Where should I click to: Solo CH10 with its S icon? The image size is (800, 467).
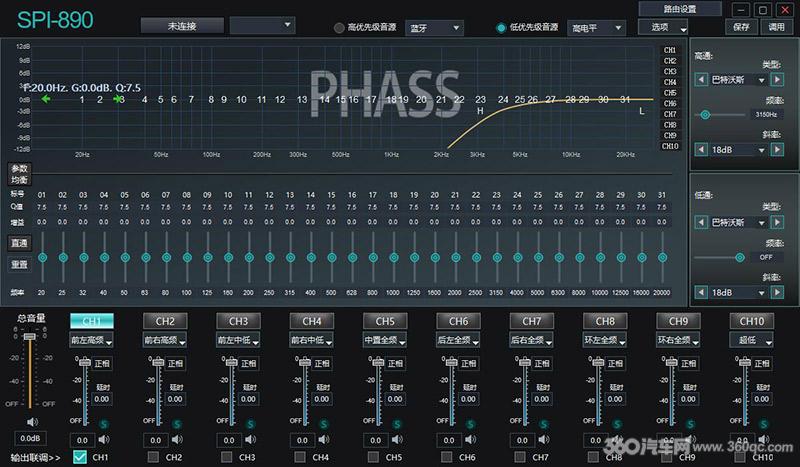(x=764, y=424)
